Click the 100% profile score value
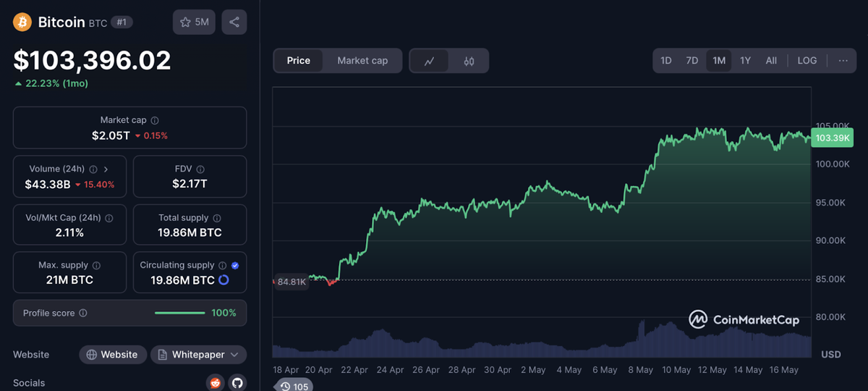 [224, 313]
